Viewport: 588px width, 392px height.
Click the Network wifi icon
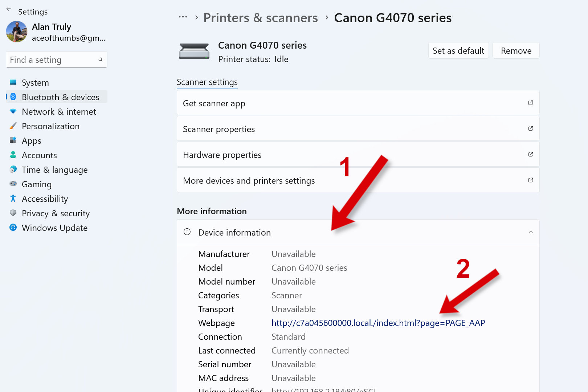coord(13,111)
